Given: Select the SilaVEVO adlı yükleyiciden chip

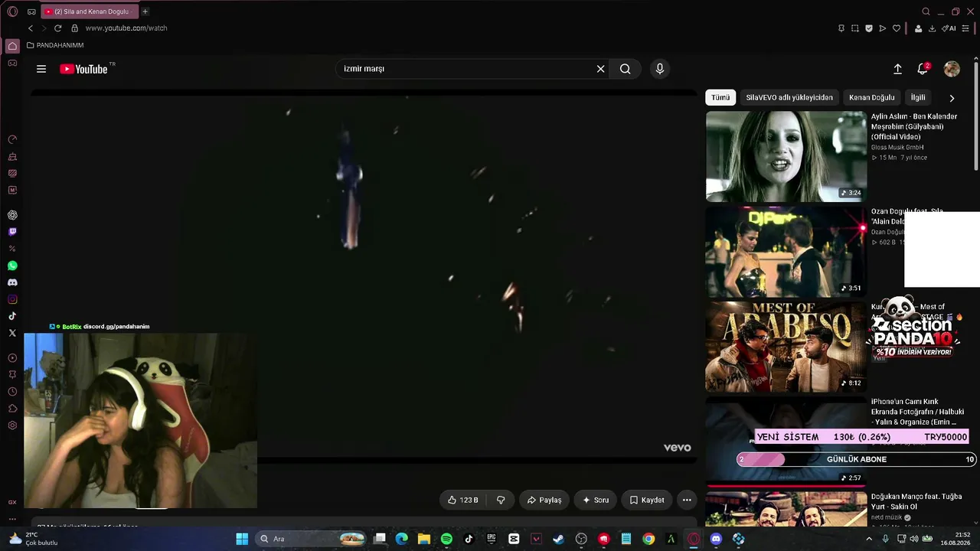Looking at the screenshot, I should [789, 97].
